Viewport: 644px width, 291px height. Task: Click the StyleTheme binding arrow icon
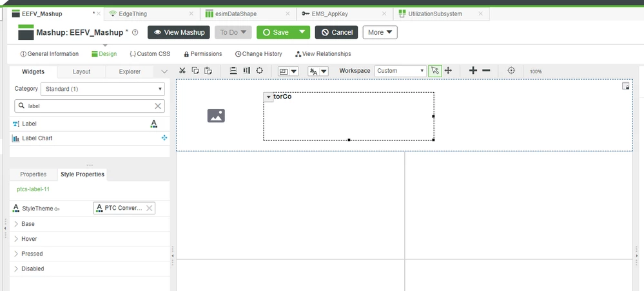tap(57, 209)
